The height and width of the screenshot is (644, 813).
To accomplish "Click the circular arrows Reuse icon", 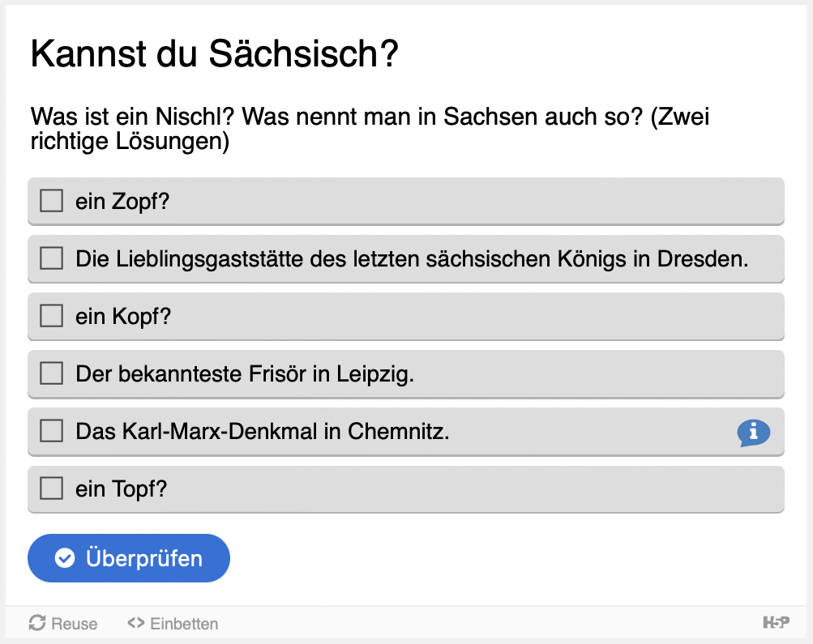I will tap(37, 623).
